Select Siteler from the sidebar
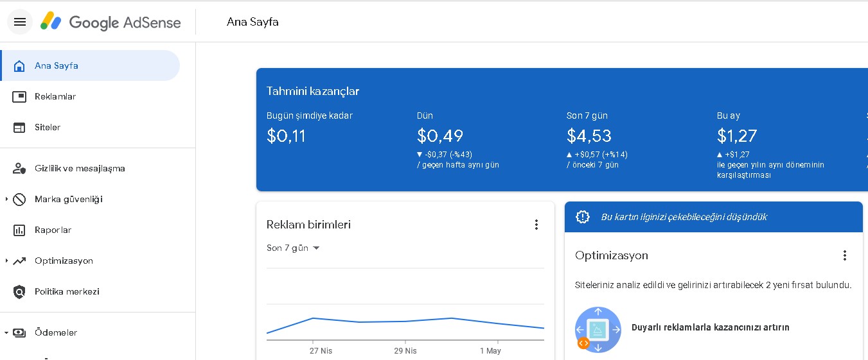The height and width of the screenshot is (360, 868). coord(48,127)
